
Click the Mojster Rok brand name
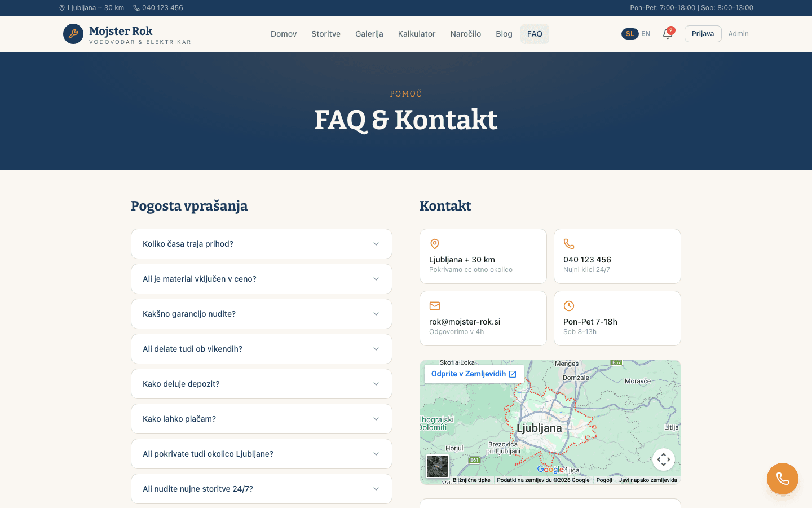[121, 31]
